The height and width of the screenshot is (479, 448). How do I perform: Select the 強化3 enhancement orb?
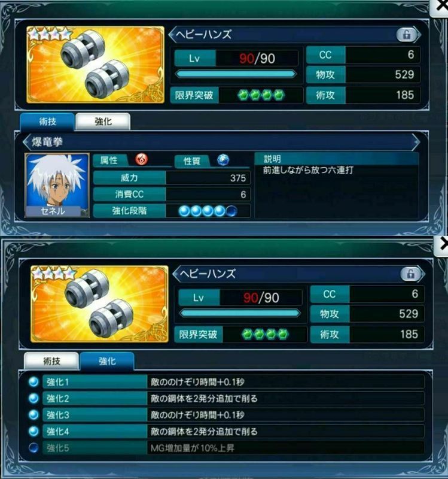[x=33, y=415]
